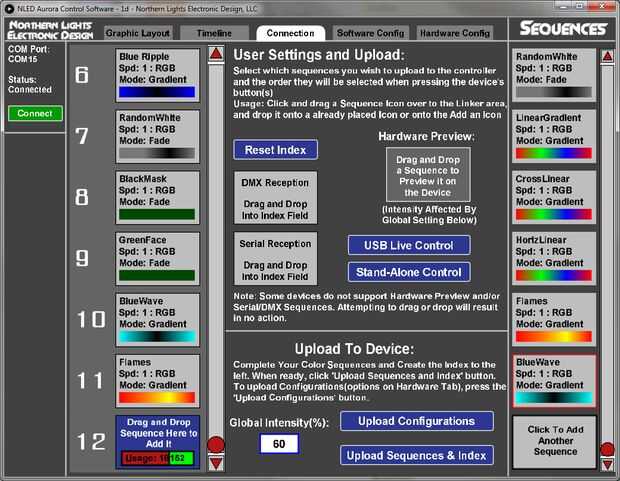Select CrossLinear in the Sequences panel
620x481 pixels.
[554, 197]
